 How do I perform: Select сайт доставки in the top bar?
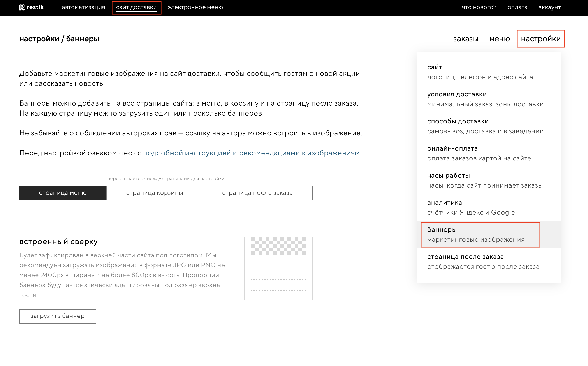(136, 7)
